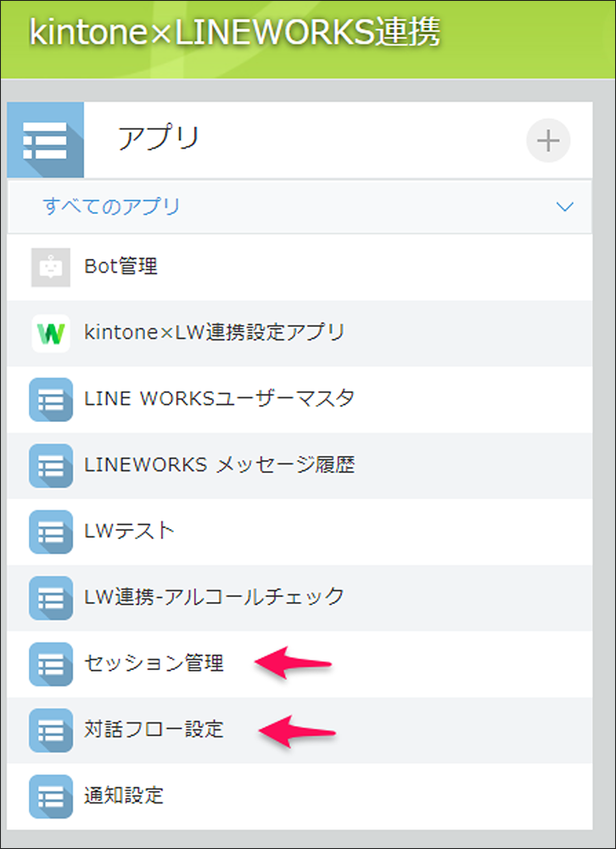Image resolution: width=616 pixels, height=849 pixels.
Task: Click the LWテスト app icon
Action: [x=51, y=531]
